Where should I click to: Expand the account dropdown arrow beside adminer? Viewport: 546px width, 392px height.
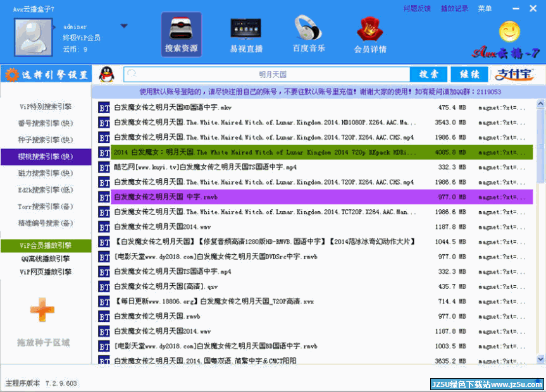(124, 26)
